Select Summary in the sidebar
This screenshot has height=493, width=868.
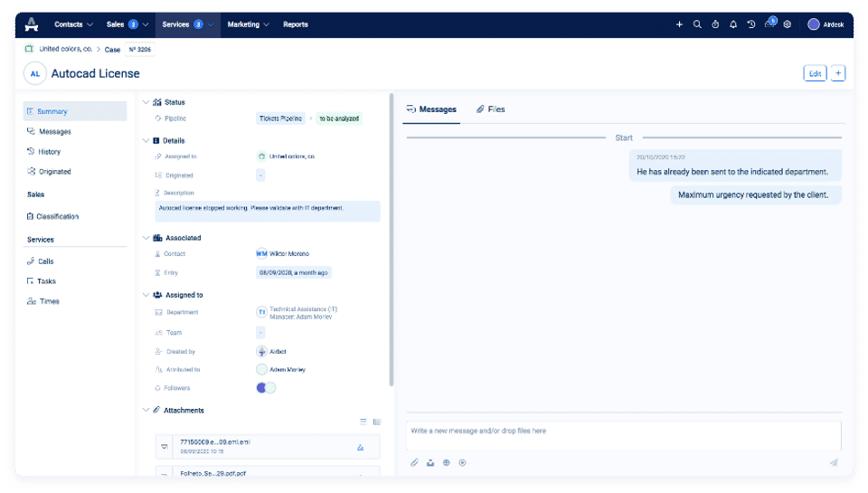click(x=75, y=111)
